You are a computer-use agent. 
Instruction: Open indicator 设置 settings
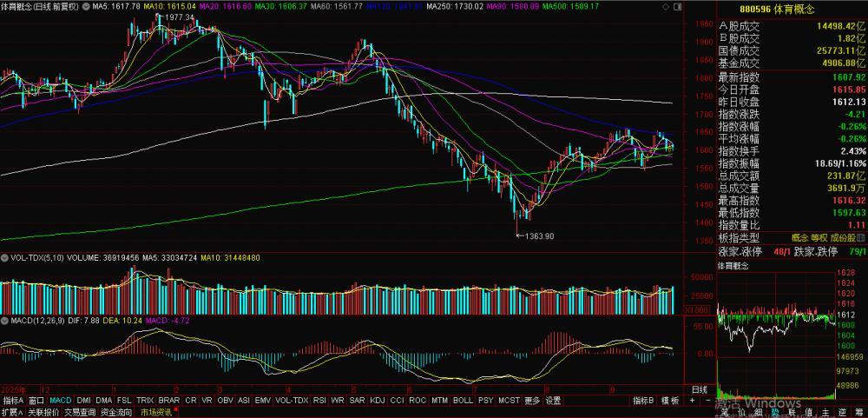pyautogui.click(x=552, y=401)
